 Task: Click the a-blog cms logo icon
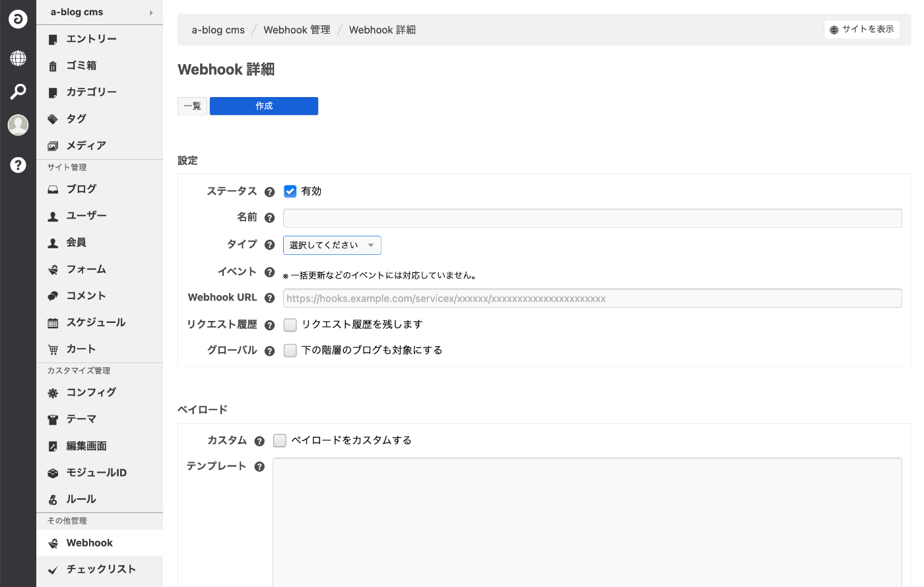[18, 18]
